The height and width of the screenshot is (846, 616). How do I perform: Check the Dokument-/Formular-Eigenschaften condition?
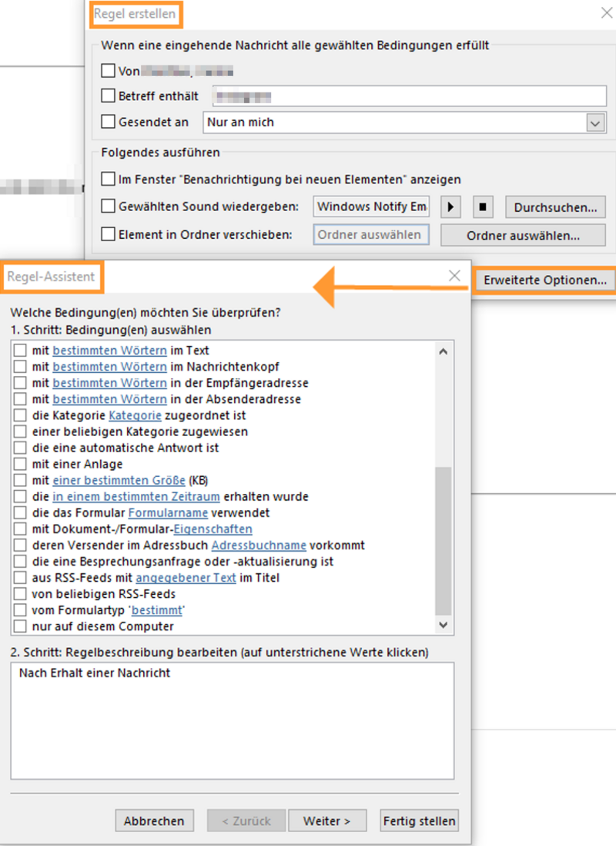[x=20, y=529]
